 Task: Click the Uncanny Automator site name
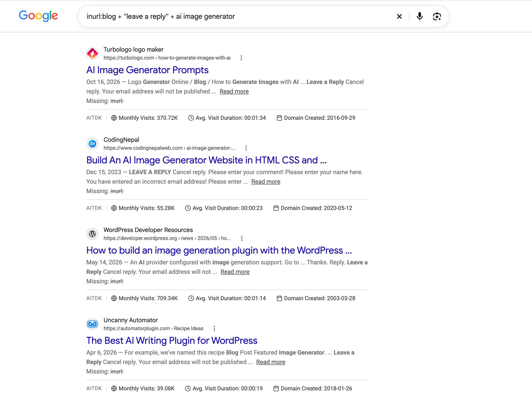coord(131,320)
